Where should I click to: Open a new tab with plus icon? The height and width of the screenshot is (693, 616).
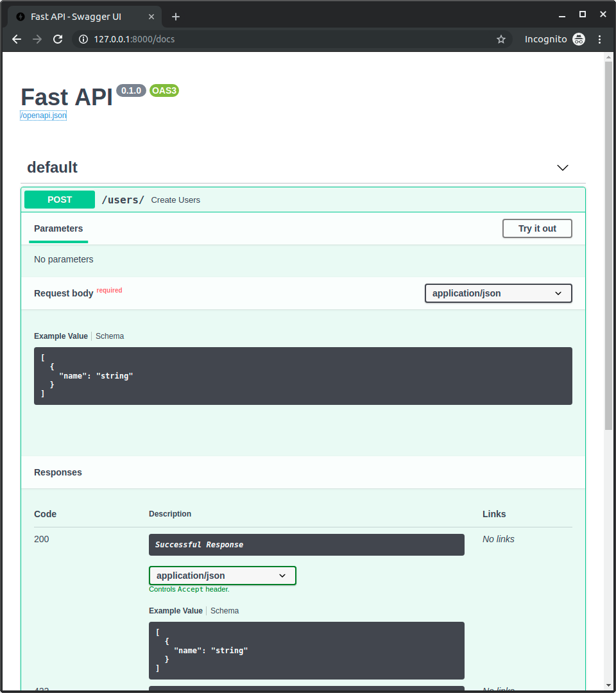176,17
